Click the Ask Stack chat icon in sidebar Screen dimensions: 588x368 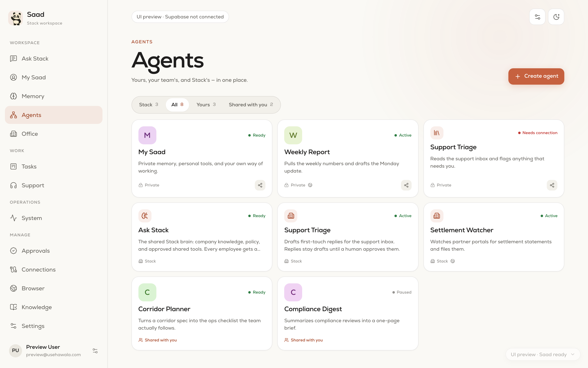tap(13, 59)
